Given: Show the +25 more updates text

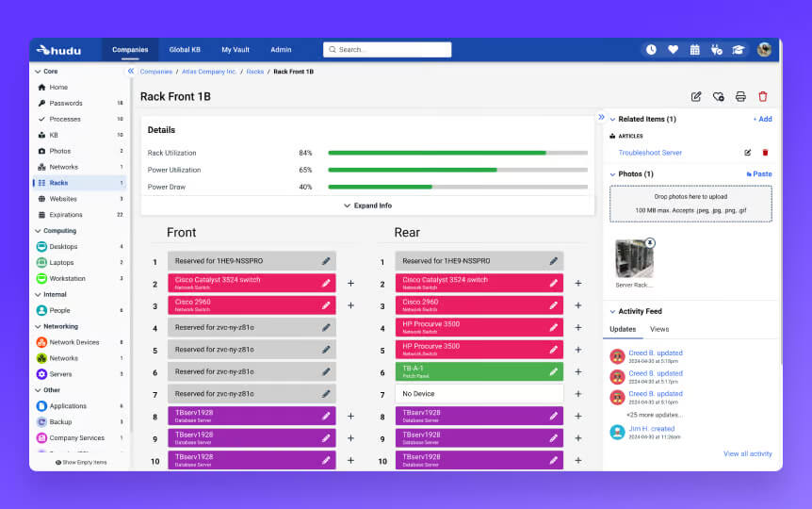Looking at the screenshot, I should [x=654, y=415].
